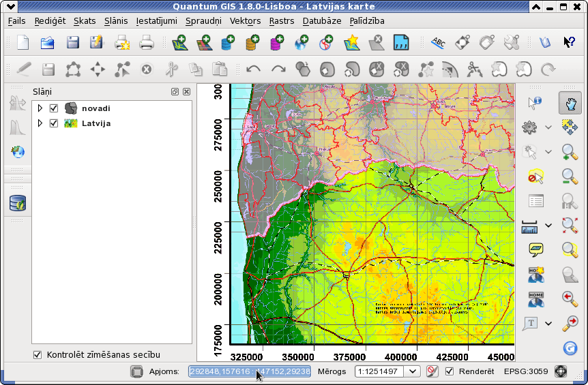Open the Rediģēt menu

coord(50,21)
